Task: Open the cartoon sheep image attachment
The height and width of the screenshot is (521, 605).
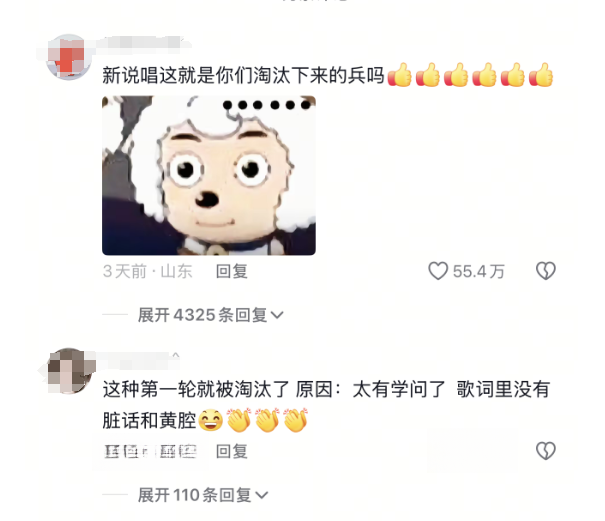Action: click(x=209, y=175)
